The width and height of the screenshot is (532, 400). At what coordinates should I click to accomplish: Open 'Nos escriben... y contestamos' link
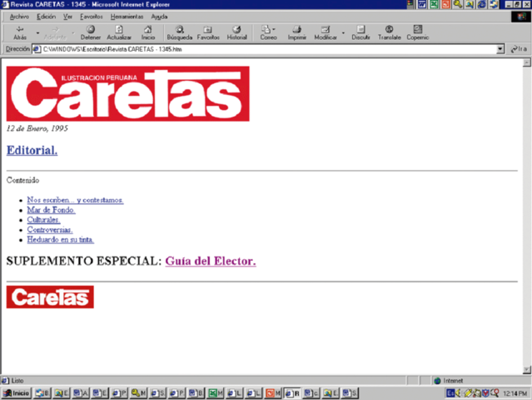tap(75, 200)
